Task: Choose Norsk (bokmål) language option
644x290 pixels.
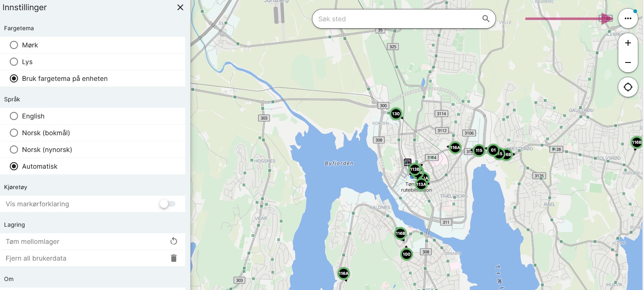Action: point(14,133)
